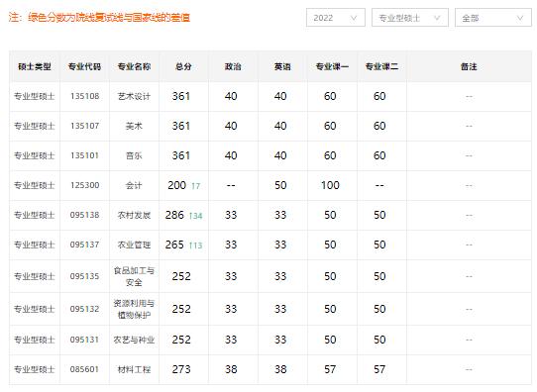Select major code 095132

pyautogui.click(x=84, y=309)
